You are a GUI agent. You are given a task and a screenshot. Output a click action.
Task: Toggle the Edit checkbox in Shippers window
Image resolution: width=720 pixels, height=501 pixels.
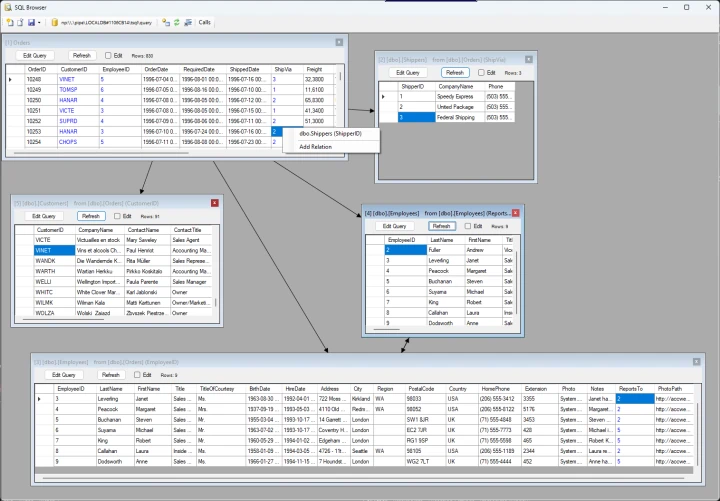tap(481, 73)
